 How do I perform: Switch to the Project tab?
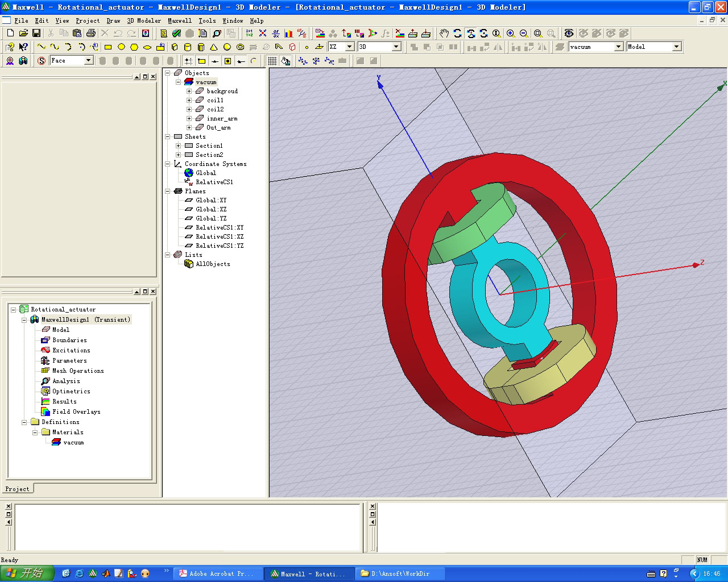pyautogui.click(x=17, y=489)
